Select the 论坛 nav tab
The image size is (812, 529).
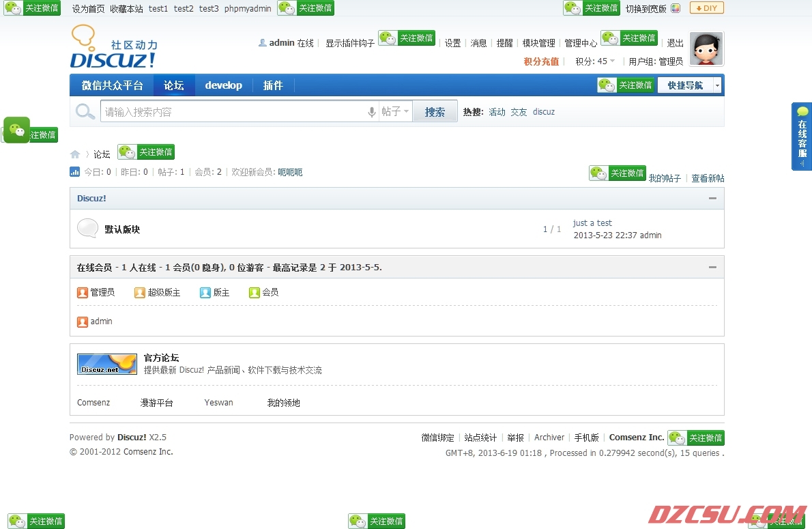(x=174, y=85)
